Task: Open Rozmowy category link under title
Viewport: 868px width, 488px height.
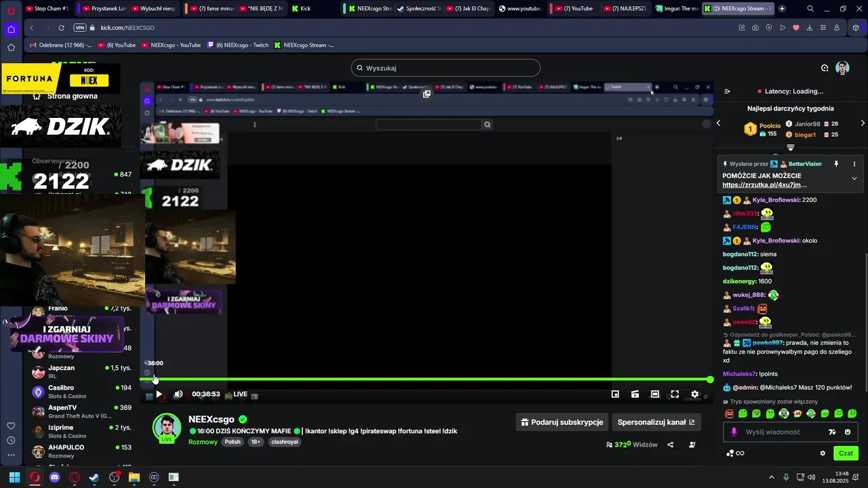Action: (x=203, y=442)
